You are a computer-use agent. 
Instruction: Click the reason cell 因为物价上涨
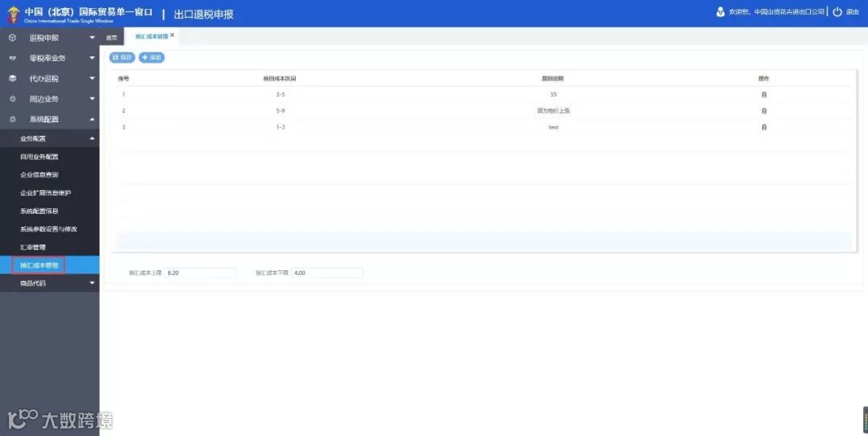(x=553, y=111)
